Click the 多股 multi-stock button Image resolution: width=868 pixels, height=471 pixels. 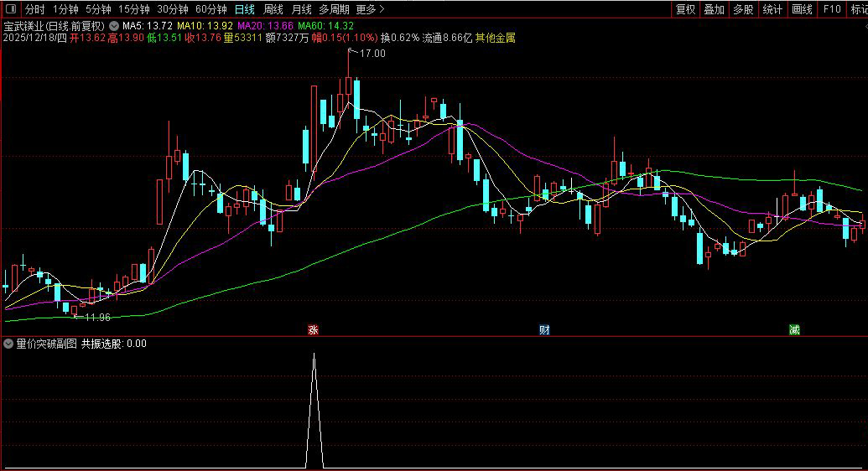[743, 9]
